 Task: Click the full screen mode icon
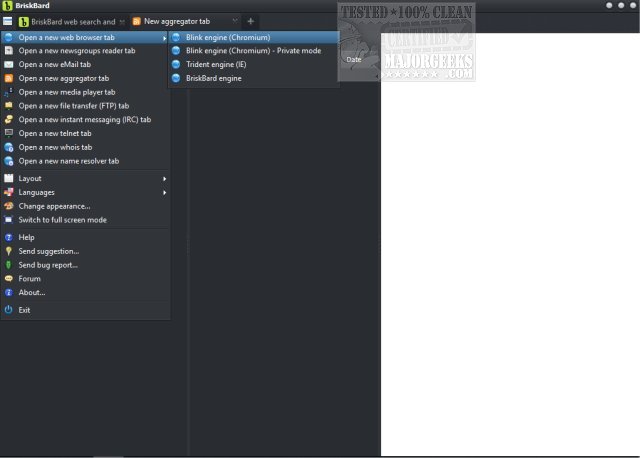9,220
